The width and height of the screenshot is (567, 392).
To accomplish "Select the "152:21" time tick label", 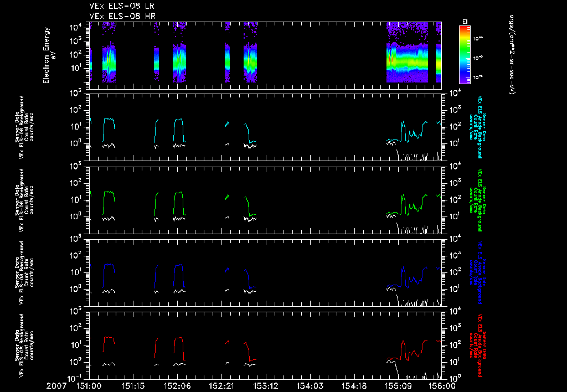I will 221,386.
